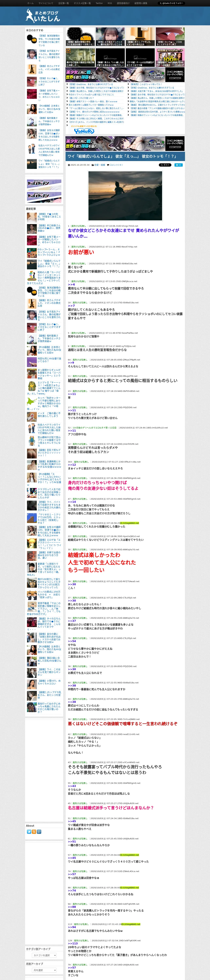Go to ホーム in the top navigation
This screenshot has height=980, width=210.
click(x=30, y=3)
